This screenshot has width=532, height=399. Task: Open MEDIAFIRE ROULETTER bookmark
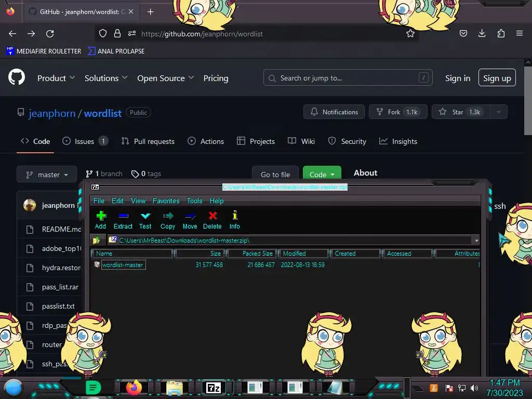(44, 51)
